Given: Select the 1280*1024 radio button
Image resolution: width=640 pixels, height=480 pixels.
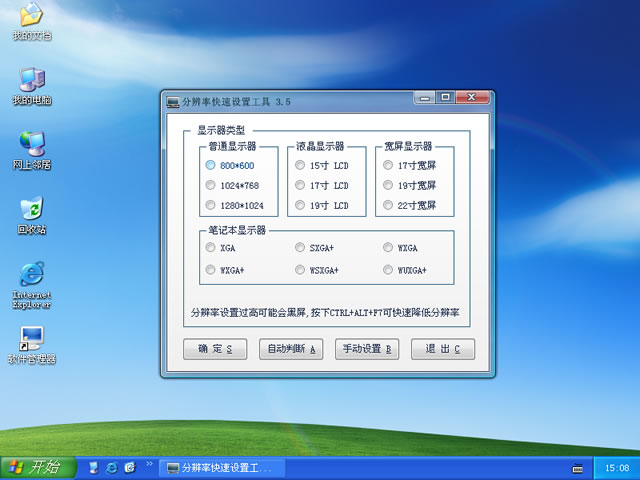Looking at the screenshot, I should tap(235, 205).
